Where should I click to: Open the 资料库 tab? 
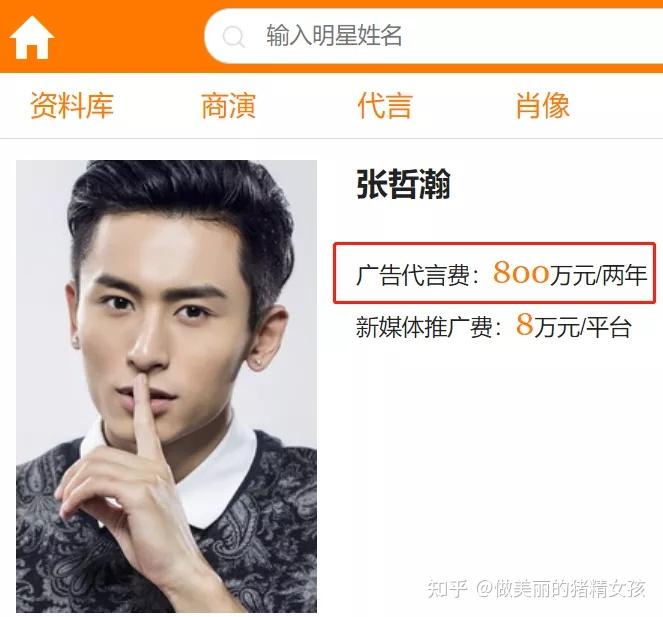tap(72, 105)
